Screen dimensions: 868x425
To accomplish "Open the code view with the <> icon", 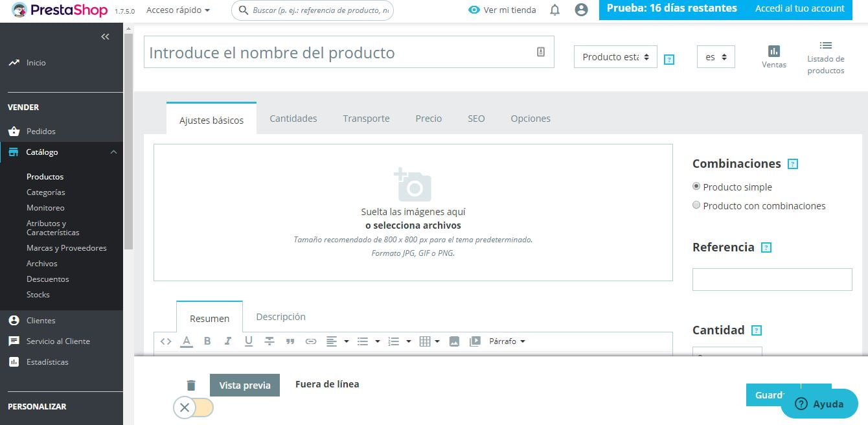I will coord(166,341).
